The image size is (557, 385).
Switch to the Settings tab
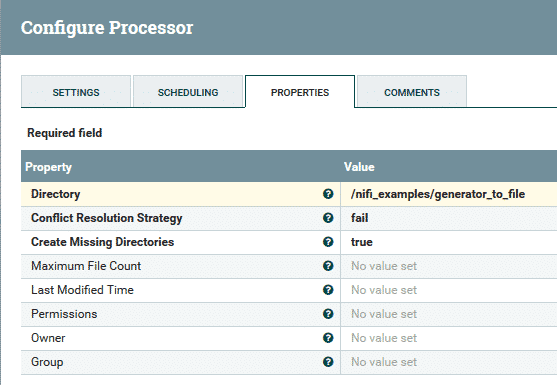click(76, 91)
